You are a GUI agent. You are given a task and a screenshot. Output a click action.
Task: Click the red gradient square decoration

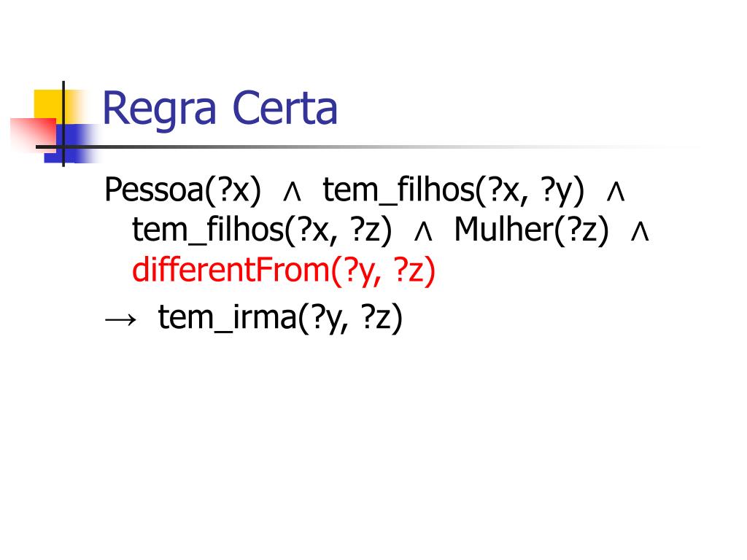34,135
